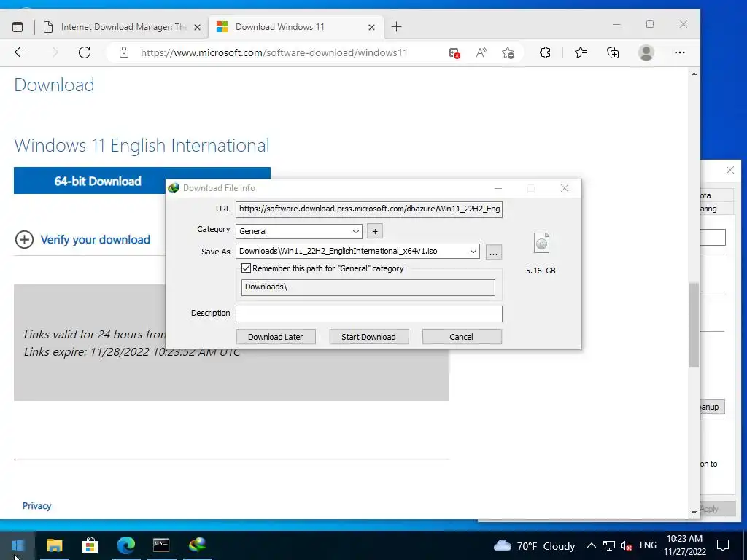The image size is (747, 560).
Task: Open the weather widget showing 70°F Cloudy
Action: click(534, 545)
